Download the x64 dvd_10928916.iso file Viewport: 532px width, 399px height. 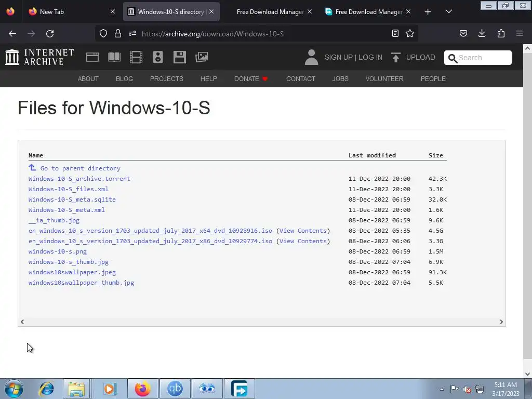(150, 231)
